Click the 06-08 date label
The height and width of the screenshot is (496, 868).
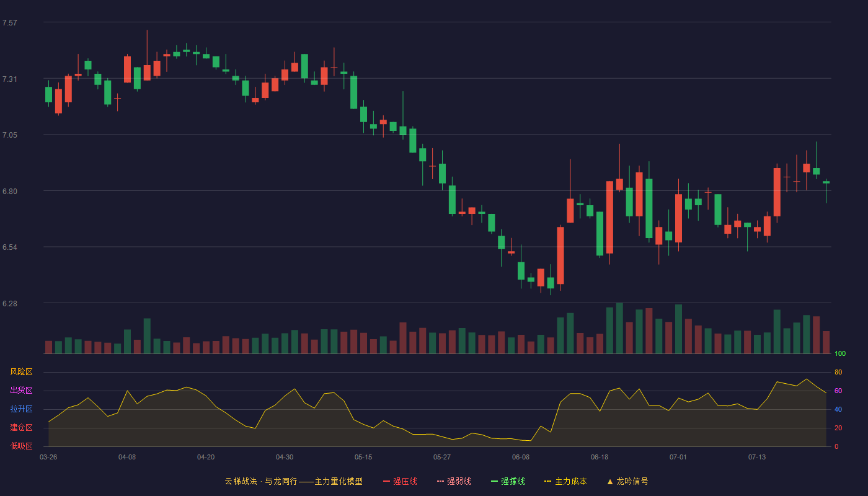[521, 457]
